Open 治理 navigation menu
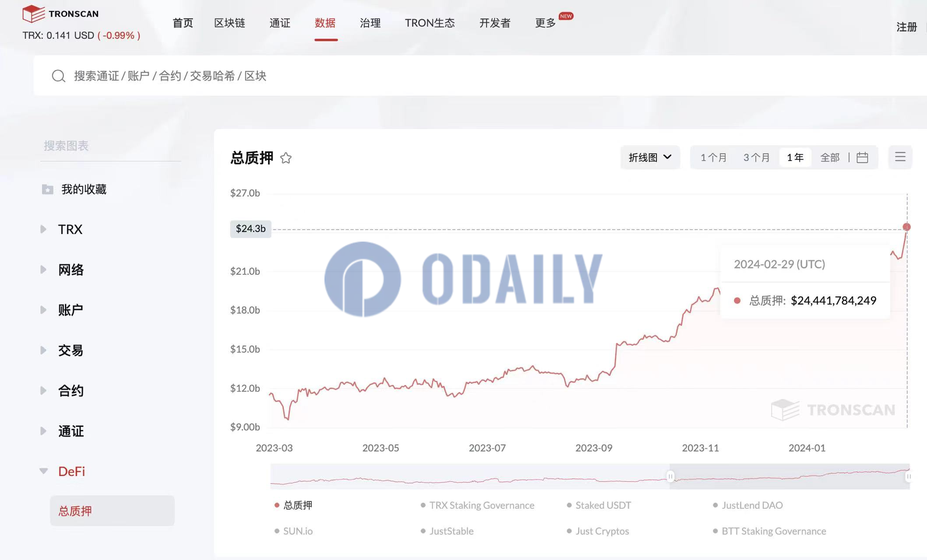The height and width of the screenshot is (560, 927). pos(370,23)
